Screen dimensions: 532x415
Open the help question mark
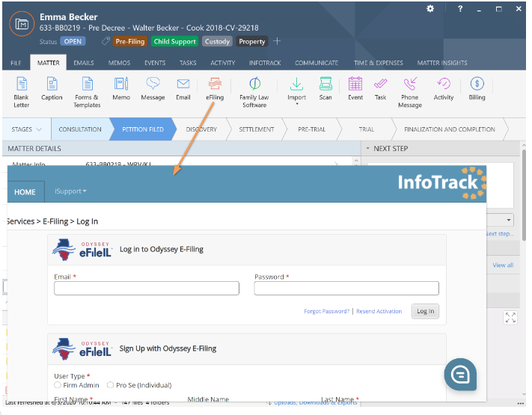(x=460, y=9)
